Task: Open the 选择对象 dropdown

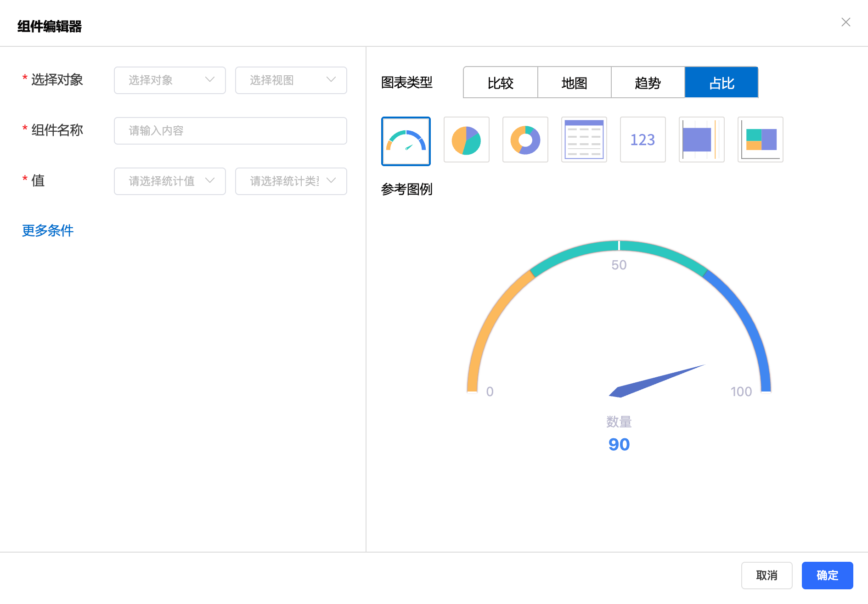Action: click(x=169, y=80)
